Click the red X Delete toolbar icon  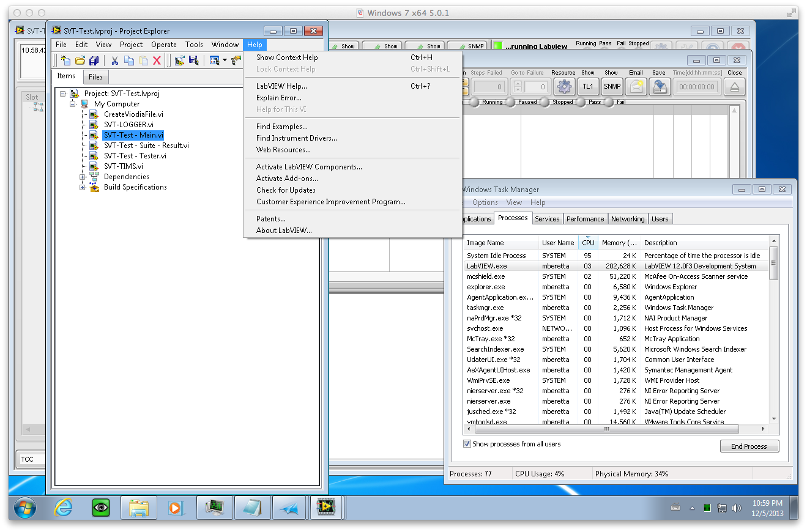[157, 61]
